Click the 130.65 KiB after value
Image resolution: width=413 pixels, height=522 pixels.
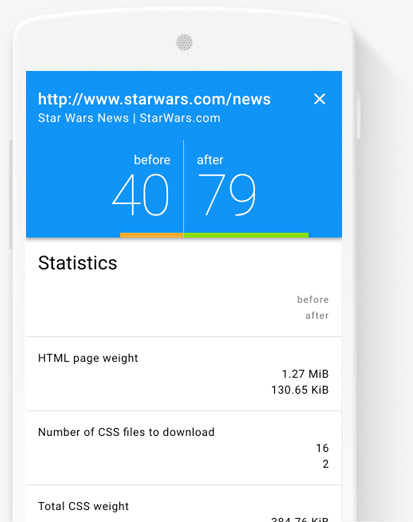[300, 390]
